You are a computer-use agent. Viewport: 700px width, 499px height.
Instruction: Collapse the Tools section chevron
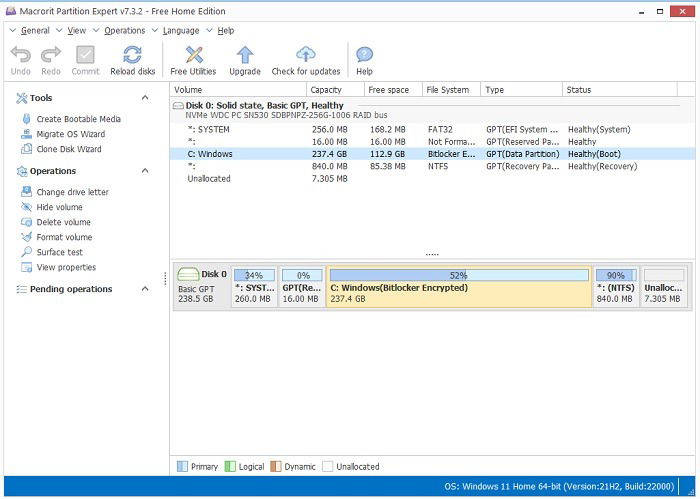pyautogui.click(x=145, y=97)
